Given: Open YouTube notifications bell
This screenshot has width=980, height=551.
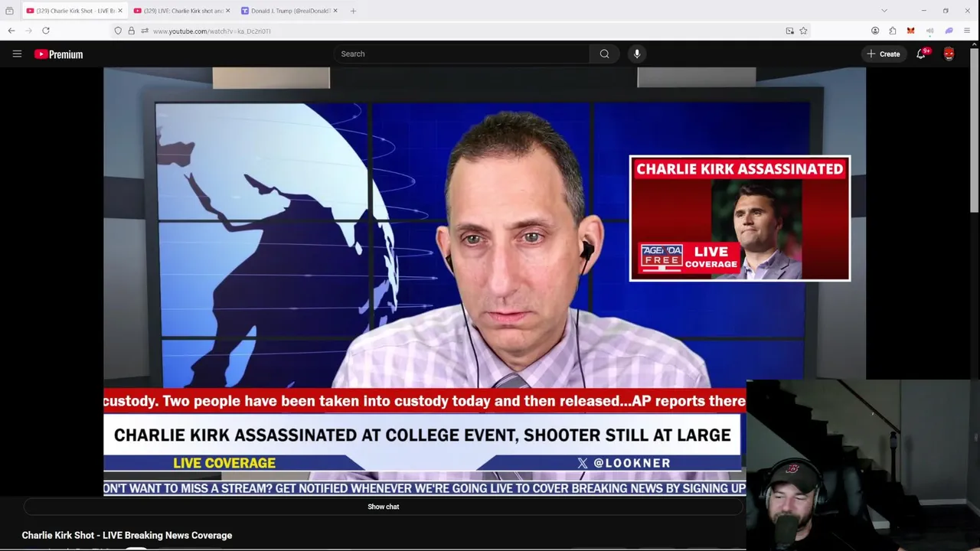Looking at the screenshot, I should [922, 54].
